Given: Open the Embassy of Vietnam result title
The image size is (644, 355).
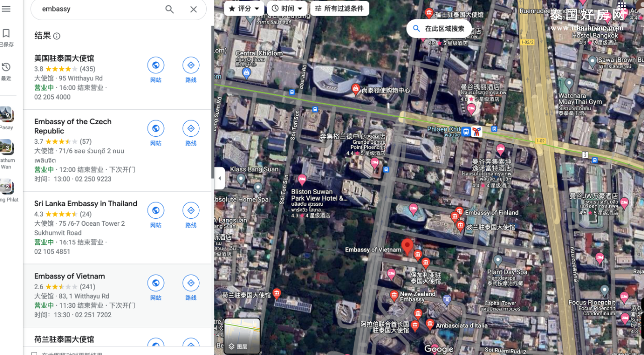Looking at the screenshot, I should click(x=69, y=276).
